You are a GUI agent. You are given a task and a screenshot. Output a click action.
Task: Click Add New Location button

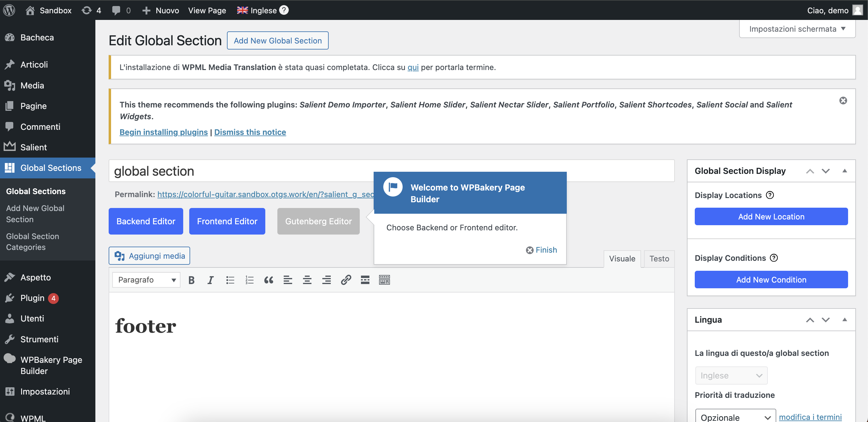point(771,216)
